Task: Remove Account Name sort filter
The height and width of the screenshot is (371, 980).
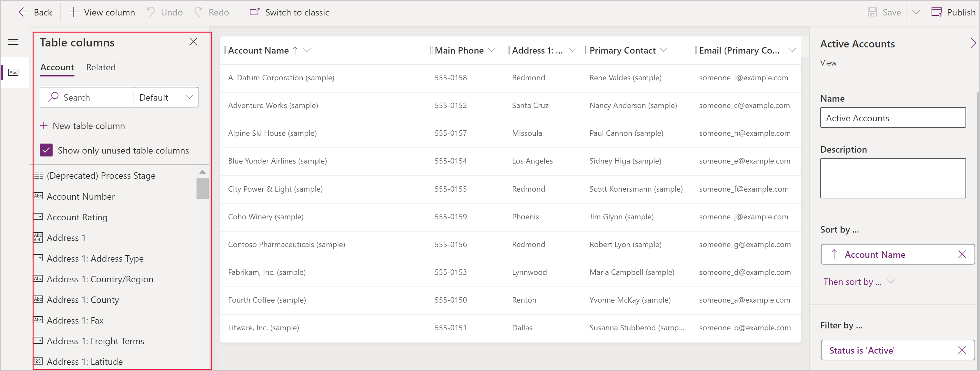Action: (961, 254)
